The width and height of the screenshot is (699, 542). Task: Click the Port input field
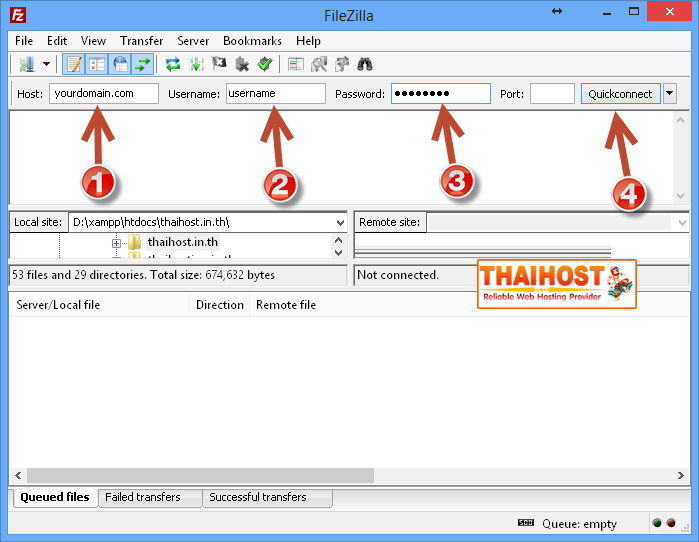(x=552, y=94)
